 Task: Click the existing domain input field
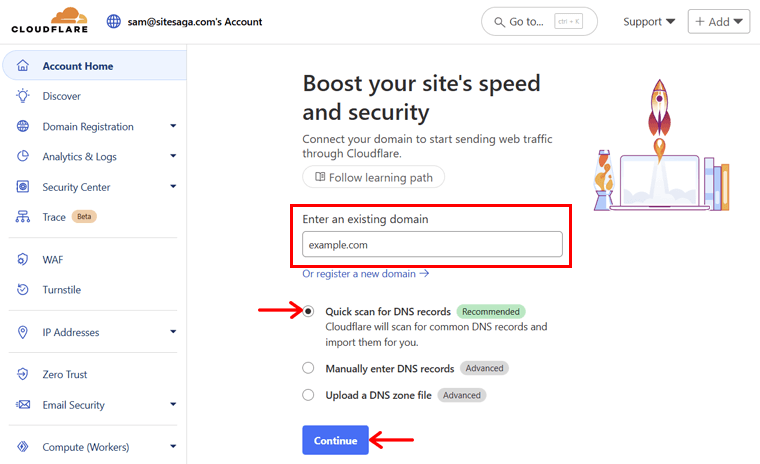point(432,244)
